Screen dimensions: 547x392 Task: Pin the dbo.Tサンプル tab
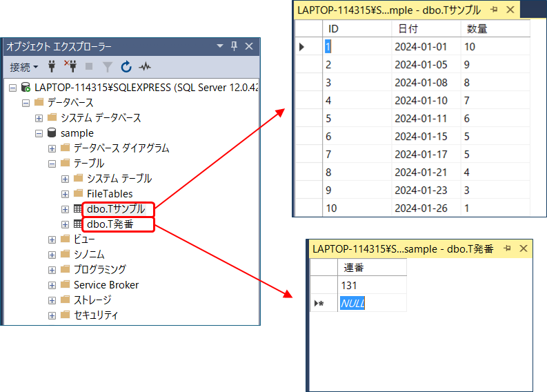pyautogui.click(x=494, y=10)
